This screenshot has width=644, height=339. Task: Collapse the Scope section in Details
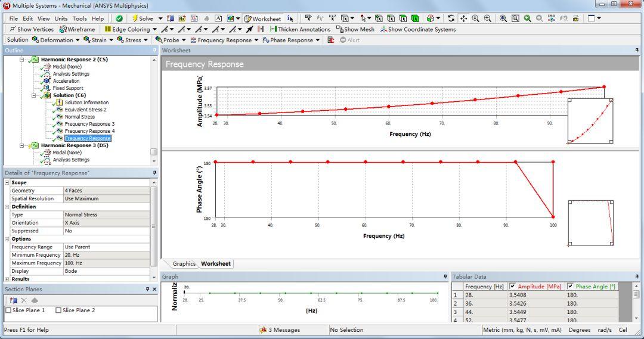click(x=7, y=182)
